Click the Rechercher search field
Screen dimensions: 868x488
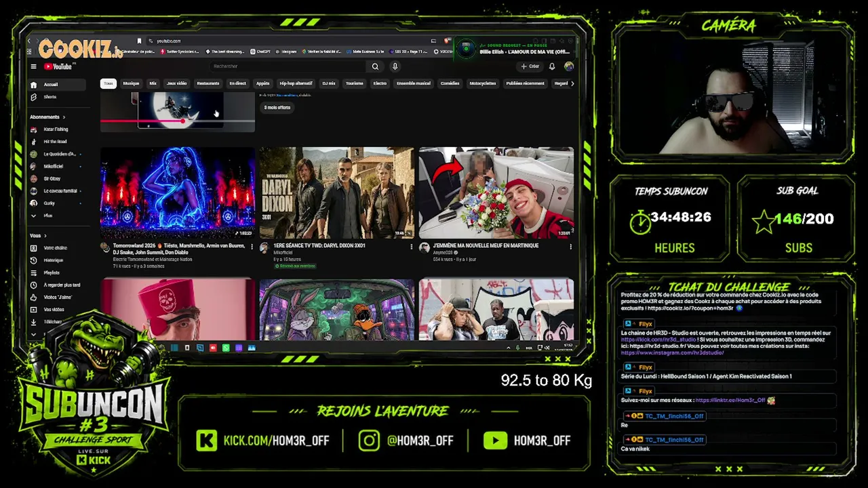[x=289, y=66]
